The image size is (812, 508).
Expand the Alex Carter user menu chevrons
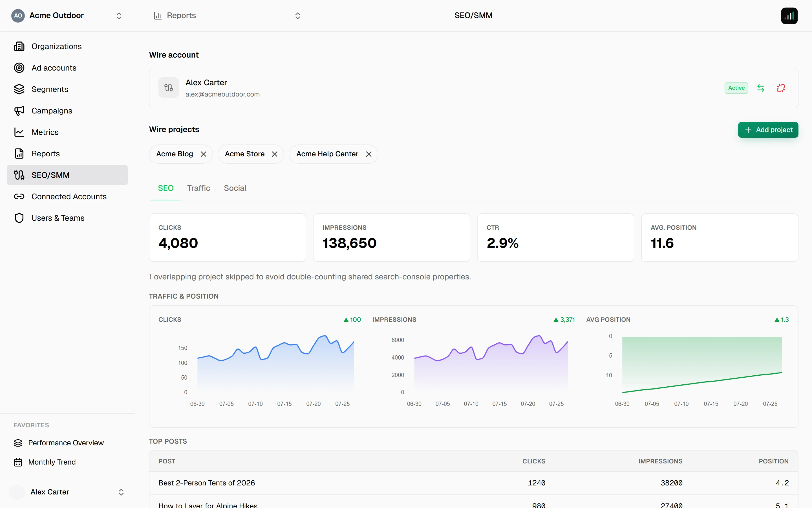[121, 492]
